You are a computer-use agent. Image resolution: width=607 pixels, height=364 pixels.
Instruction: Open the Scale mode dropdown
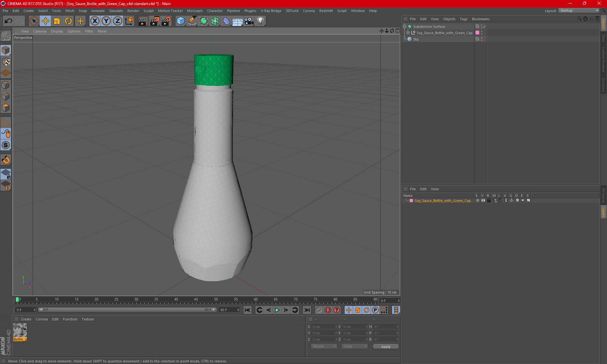(x=355, y=346)
